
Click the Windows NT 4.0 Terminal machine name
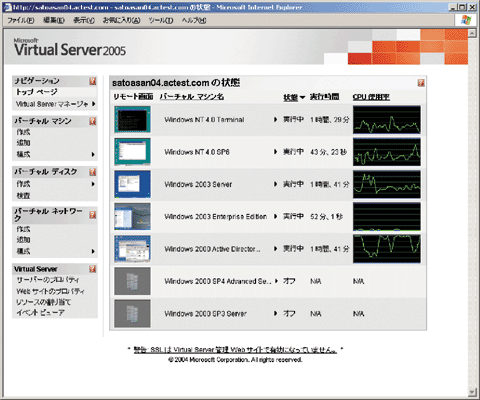coord(204,120)
